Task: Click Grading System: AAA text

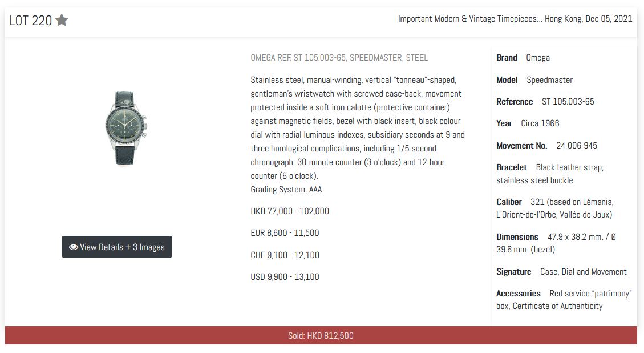Action: (x=286, y=190)
